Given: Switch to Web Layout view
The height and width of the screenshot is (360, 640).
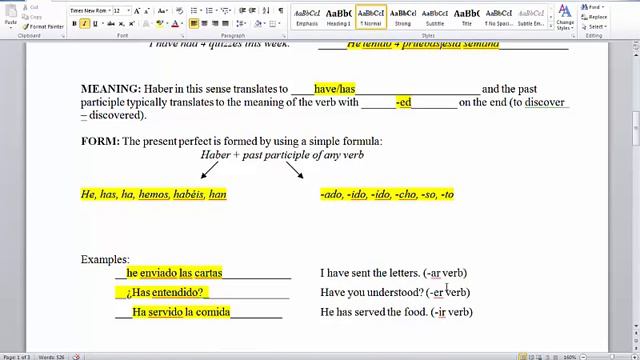Looking at the screenshot, I should (539, 357).
